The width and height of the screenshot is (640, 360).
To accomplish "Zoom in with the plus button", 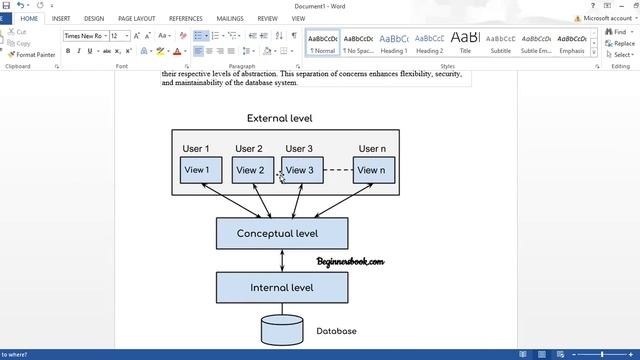I will point(630,354).
